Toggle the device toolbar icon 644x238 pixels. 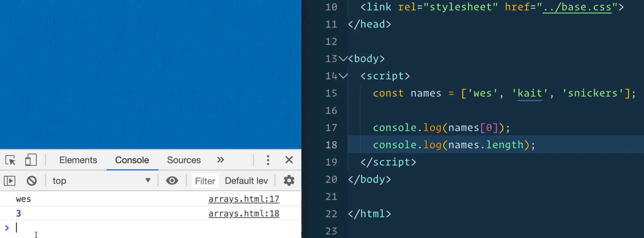31,160
